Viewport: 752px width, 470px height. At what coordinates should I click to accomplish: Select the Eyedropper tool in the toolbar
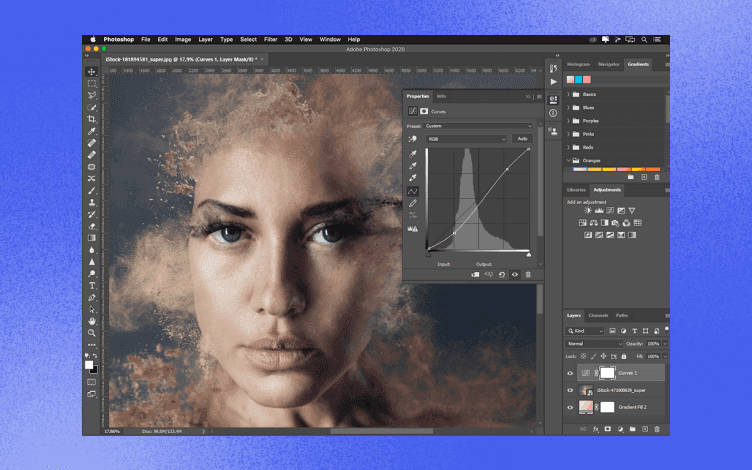click(92, 131)
